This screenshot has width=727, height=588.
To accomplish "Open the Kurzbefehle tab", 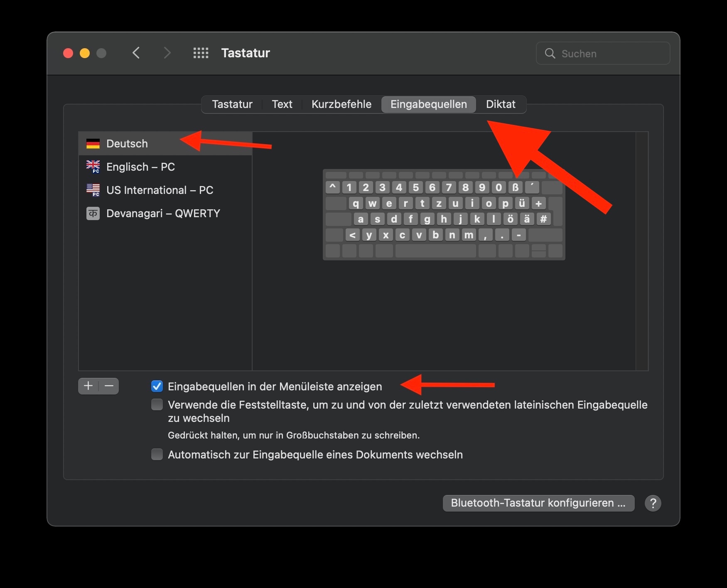I will tap(341, 104).
